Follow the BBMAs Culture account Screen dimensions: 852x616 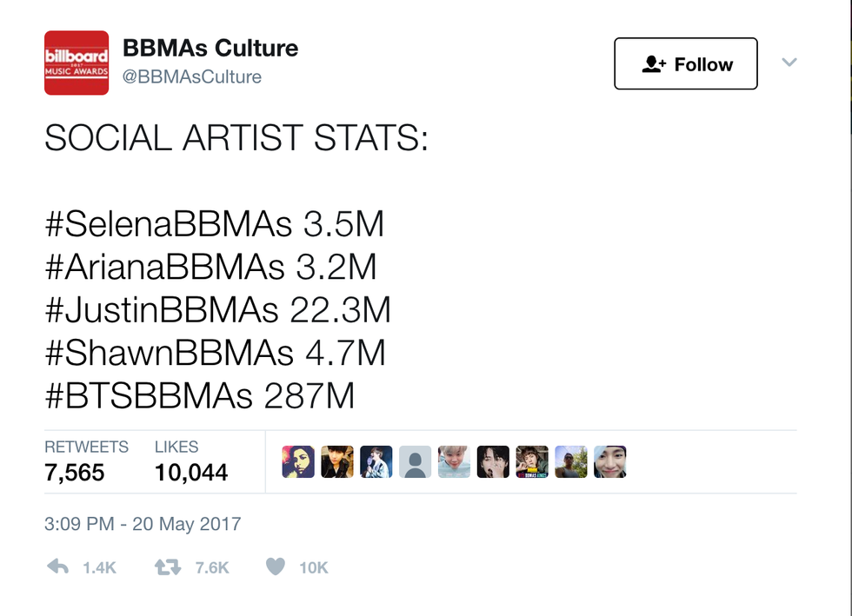point(685,63)
